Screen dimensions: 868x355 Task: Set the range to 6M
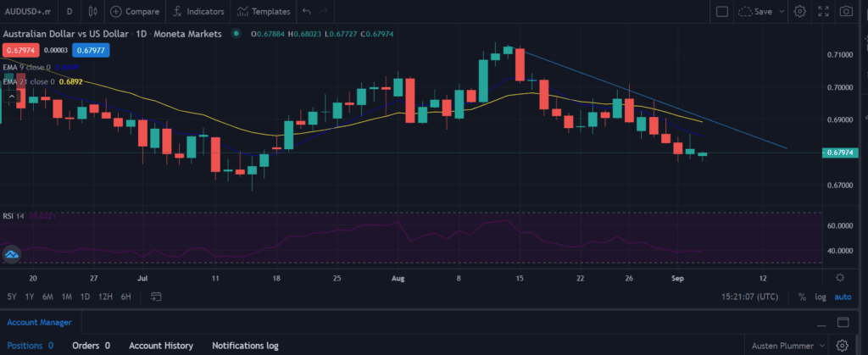point(48,297)
